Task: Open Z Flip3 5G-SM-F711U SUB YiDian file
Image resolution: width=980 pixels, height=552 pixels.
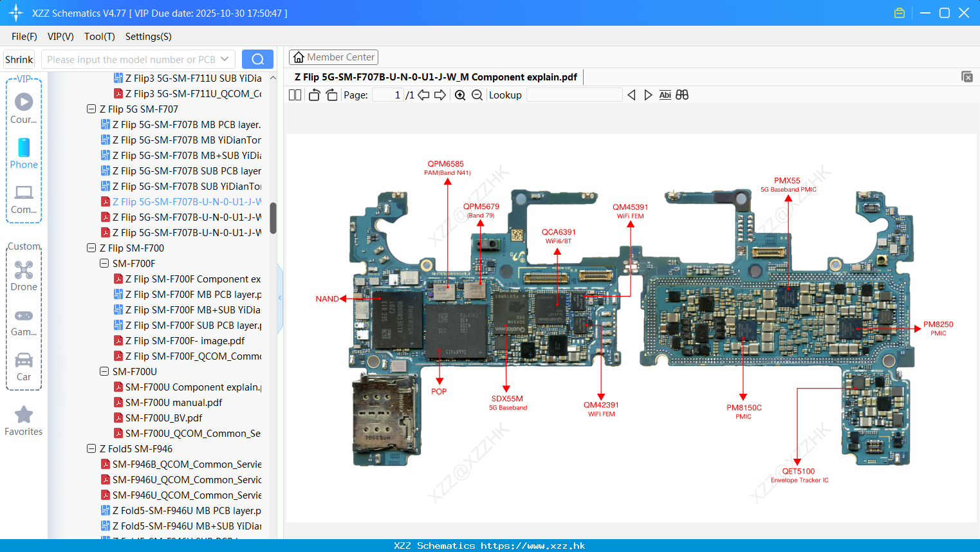Action: click(x=187, y=78)
